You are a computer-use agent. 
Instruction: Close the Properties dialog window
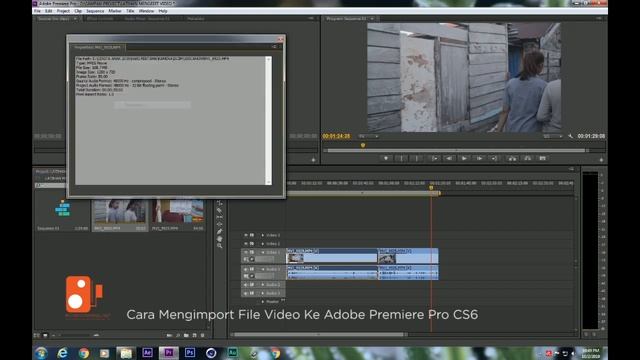(280, 39)
